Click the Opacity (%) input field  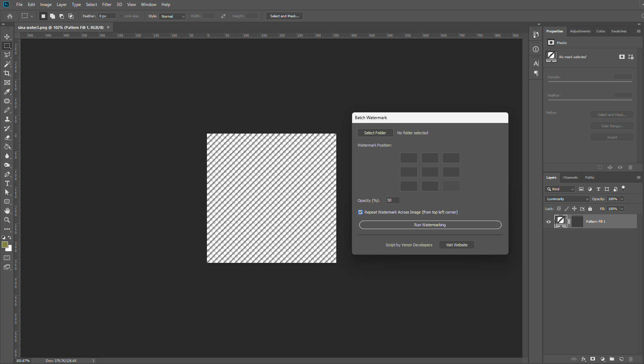point(393,200)
